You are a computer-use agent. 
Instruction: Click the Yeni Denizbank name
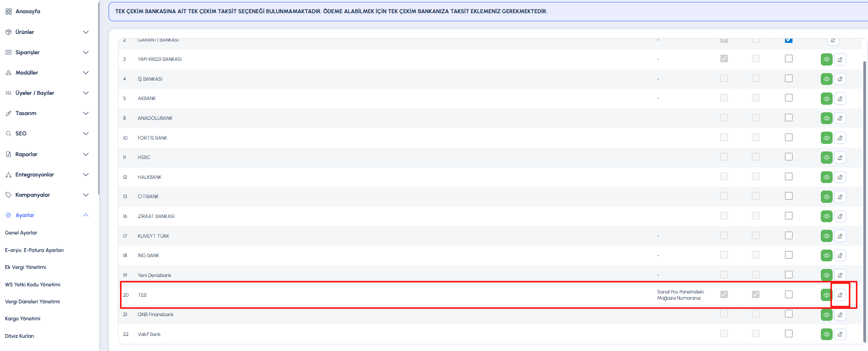point(154,275)
